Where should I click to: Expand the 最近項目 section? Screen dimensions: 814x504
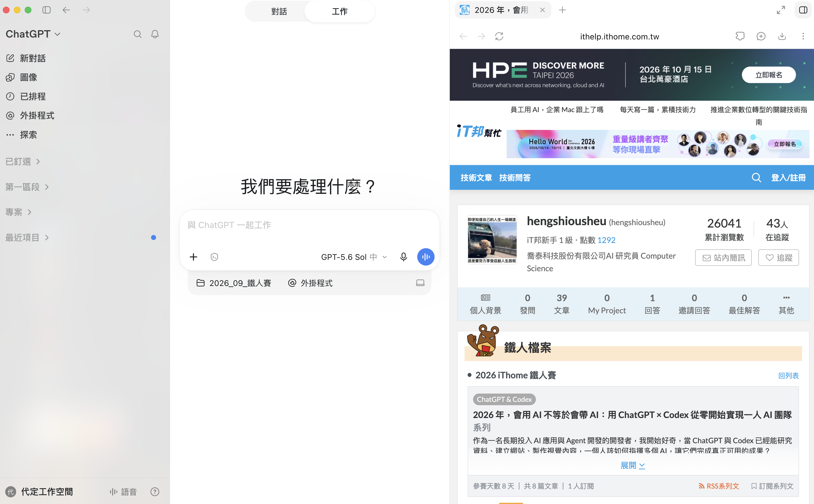click(x=27, y=237)
